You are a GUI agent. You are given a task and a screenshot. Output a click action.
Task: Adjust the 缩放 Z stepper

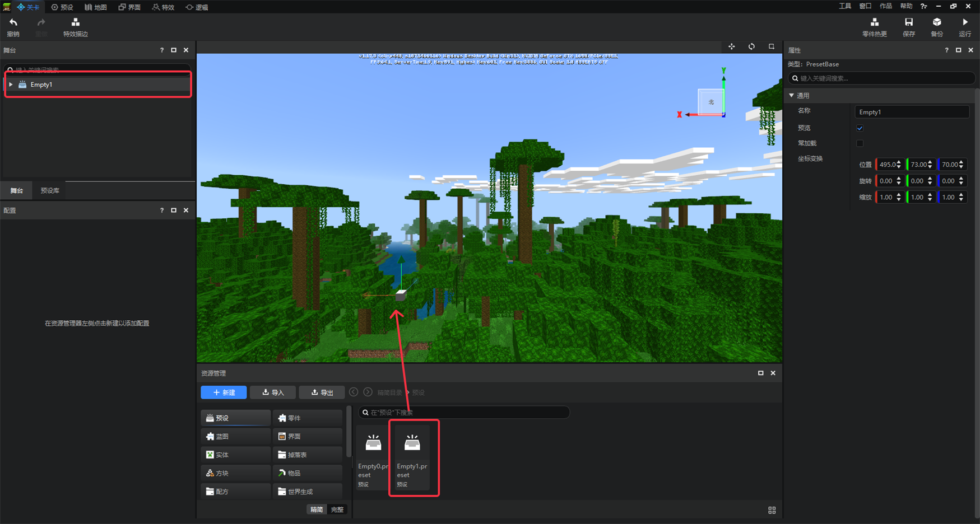[961, 197]
